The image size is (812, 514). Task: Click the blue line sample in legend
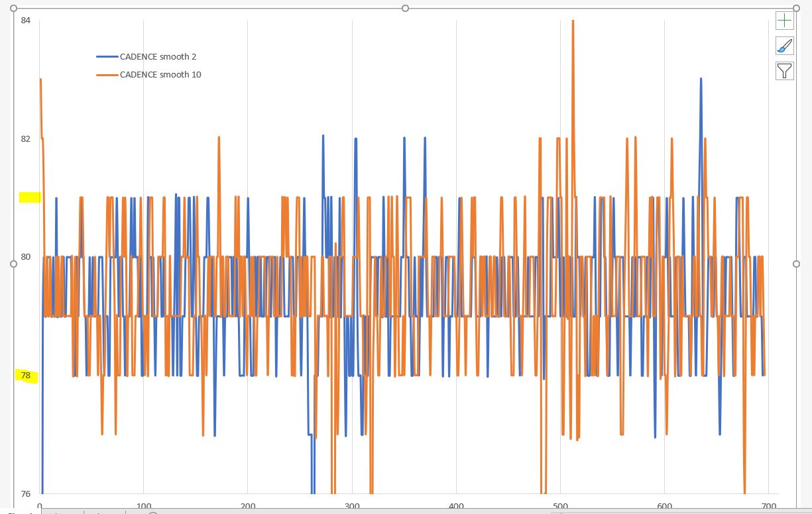pos(107,57)
